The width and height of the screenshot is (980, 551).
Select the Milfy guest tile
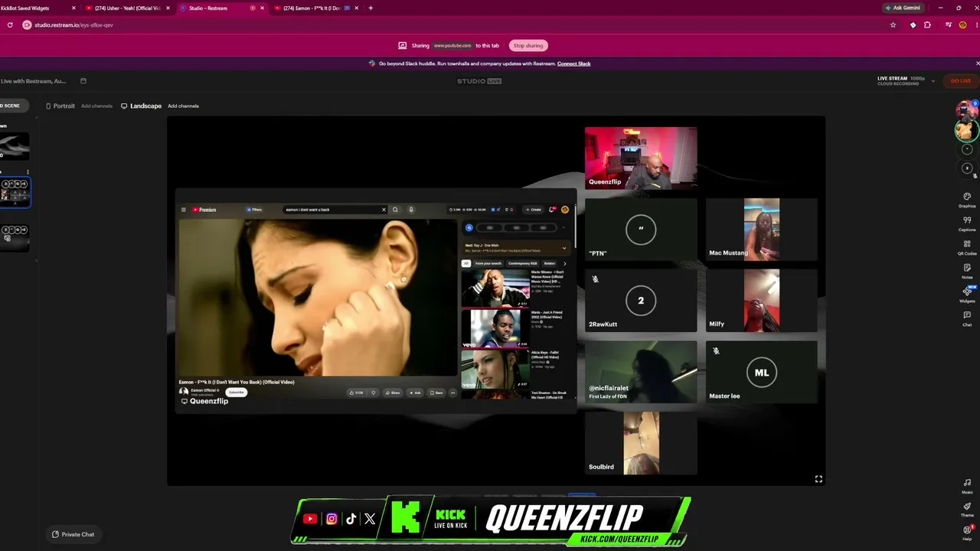coord(761,300)
